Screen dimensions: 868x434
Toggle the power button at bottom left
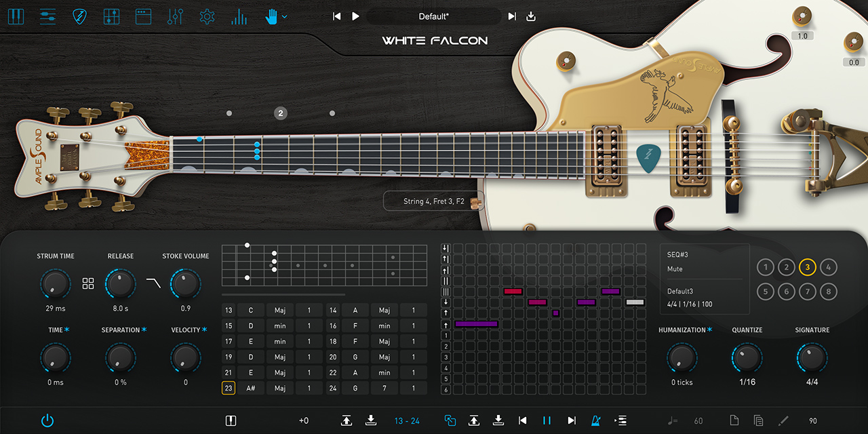tap(47, 421)
